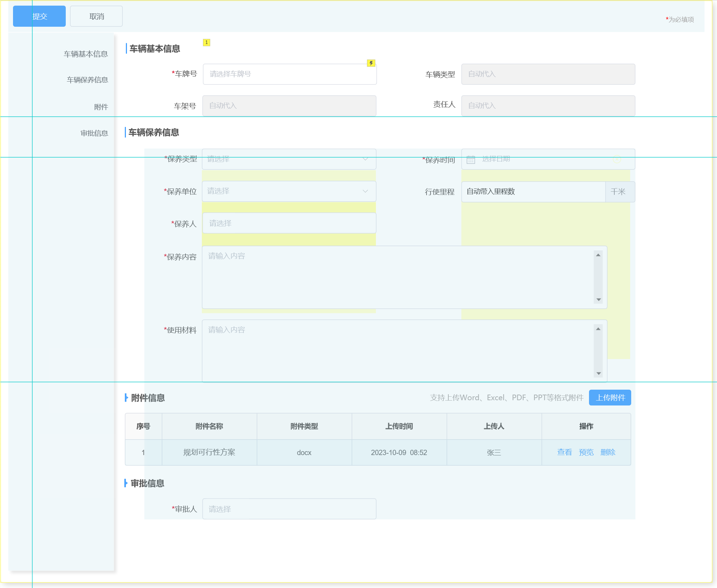Image resolution: width=717 pixels, height=588 pixels.
Task: Click the 操作 column header
Action: tap(587, 426)
